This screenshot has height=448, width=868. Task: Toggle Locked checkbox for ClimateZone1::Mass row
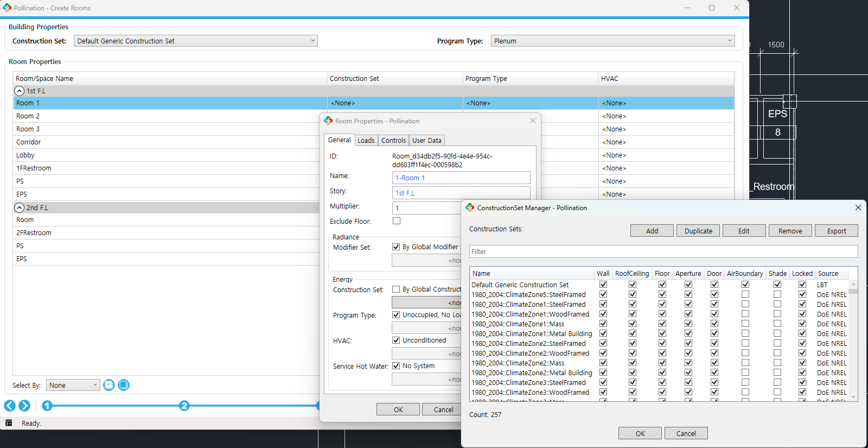pos(802,324)
